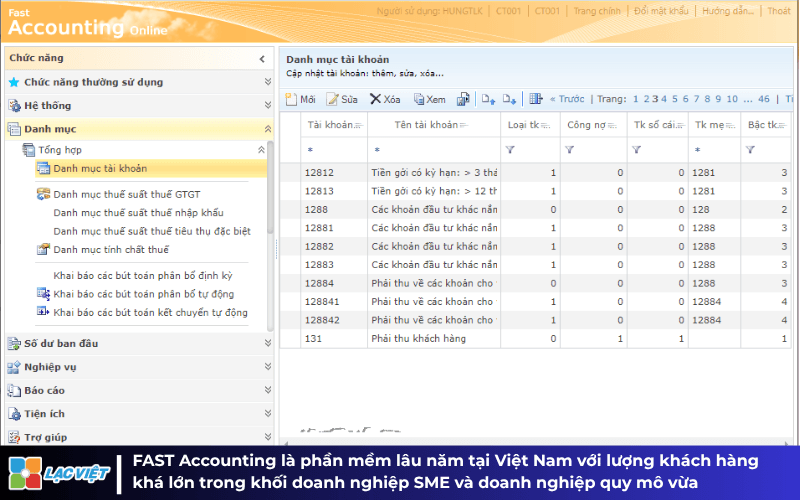Go to page 10 in pagination
The image size is (800, 500).
(732, 99)
